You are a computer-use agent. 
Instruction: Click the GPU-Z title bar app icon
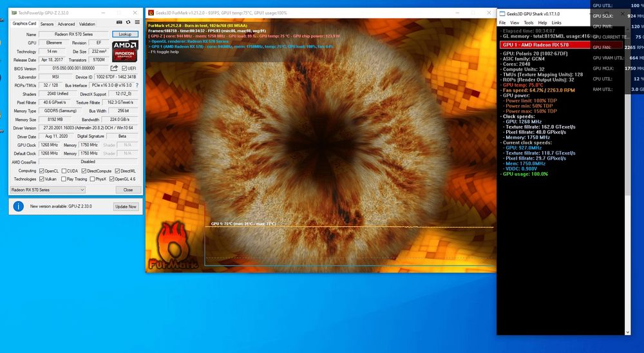(14, 13)
